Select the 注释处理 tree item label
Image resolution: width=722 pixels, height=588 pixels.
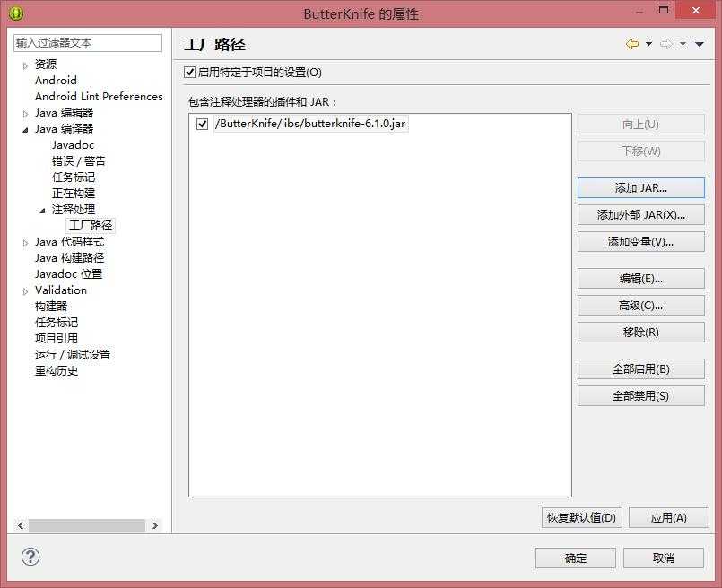[x=74, y=210]
